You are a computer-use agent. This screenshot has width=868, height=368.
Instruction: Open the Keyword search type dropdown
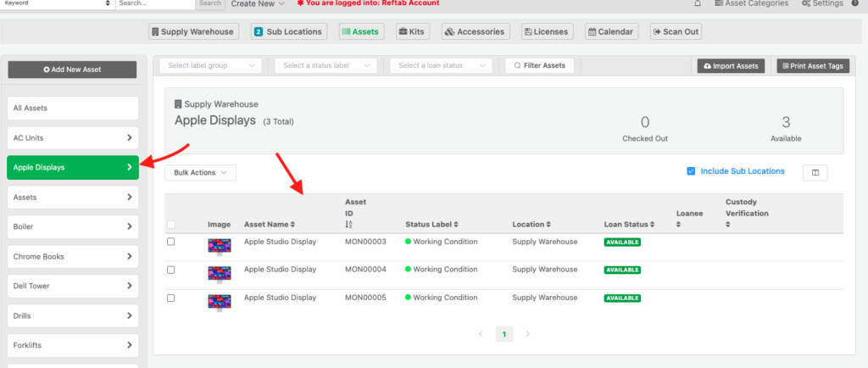click(58, 3)
